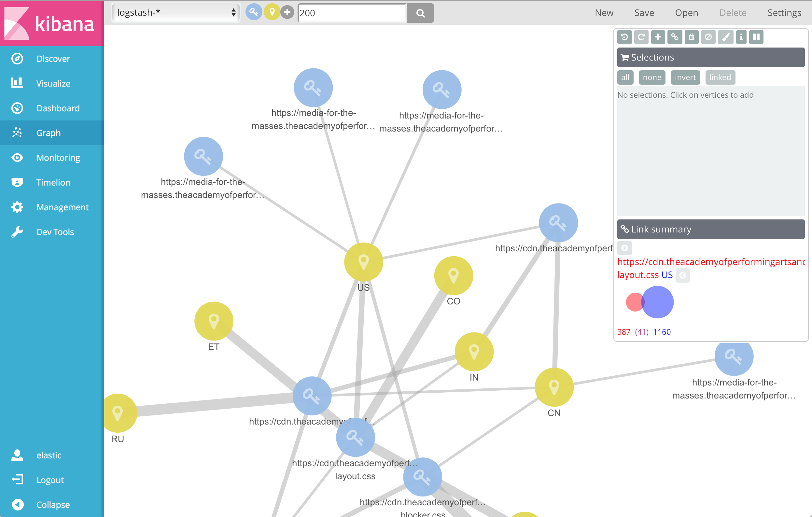Select the blocklist icon in graph toolbar
Image resolution: width=812 pixels, height=517 pixels.
708,37
